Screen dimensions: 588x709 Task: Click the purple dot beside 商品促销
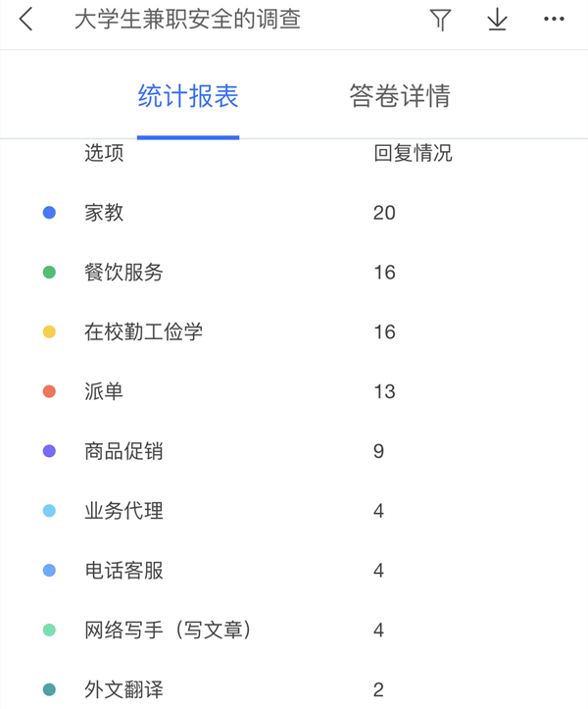pos(50,452)
